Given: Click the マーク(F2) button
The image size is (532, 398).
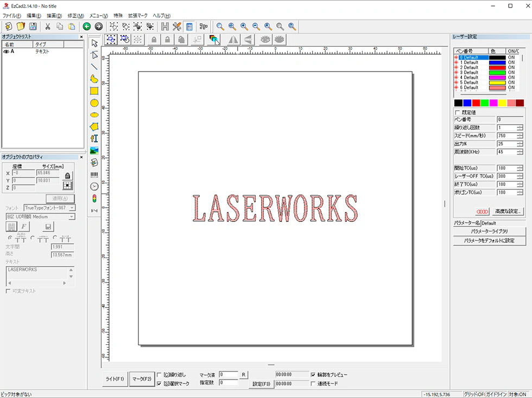Looking at the screenshot, I should click(x=142, y=379).
